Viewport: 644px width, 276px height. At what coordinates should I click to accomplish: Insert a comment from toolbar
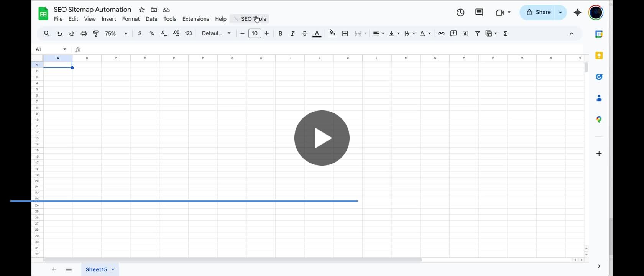point(453,33)
